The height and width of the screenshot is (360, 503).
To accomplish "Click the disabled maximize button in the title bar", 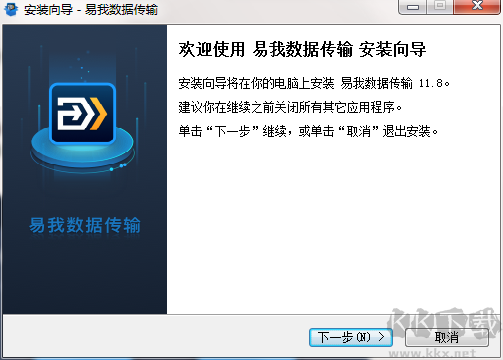I will tap(440, 7).
